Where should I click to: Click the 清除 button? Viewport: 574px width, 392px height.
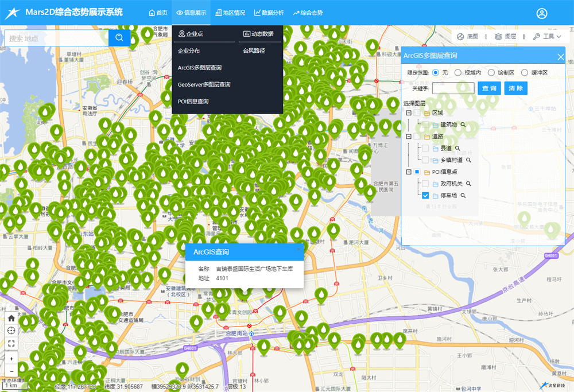(516, 88)
